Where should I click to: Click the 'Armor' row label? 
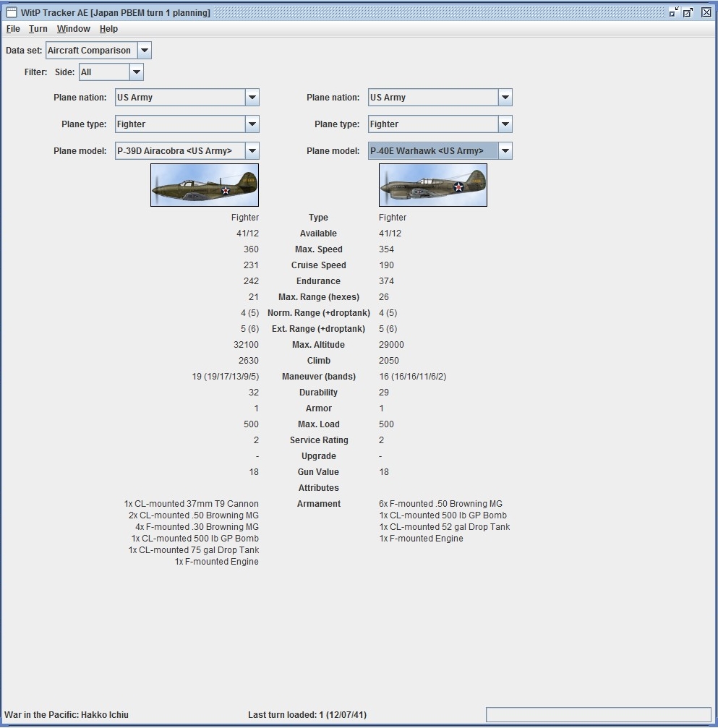pyautogui.click(x=319, y=408)
